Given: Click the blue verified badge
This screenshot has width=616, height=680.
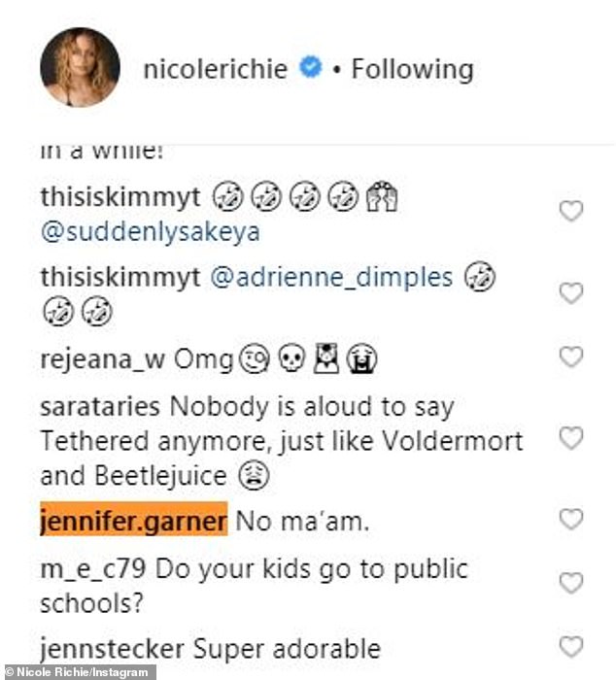Looking at the screenshot, I should (x=310, y=69).
